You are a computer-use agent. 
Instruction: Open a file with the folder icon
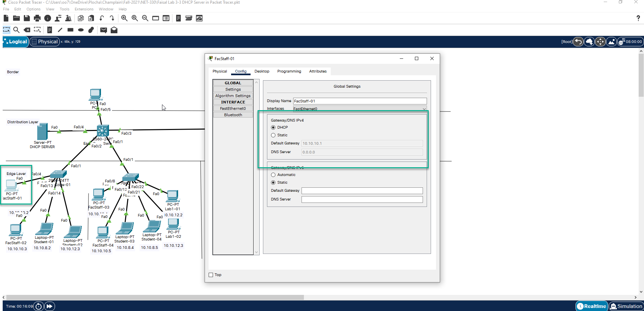tap(16, 18)
